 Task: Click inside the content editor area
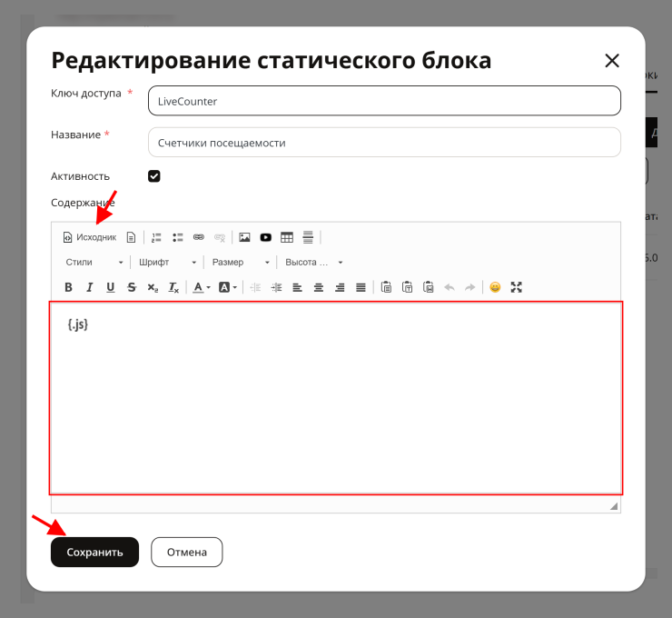tap(336, 398)
